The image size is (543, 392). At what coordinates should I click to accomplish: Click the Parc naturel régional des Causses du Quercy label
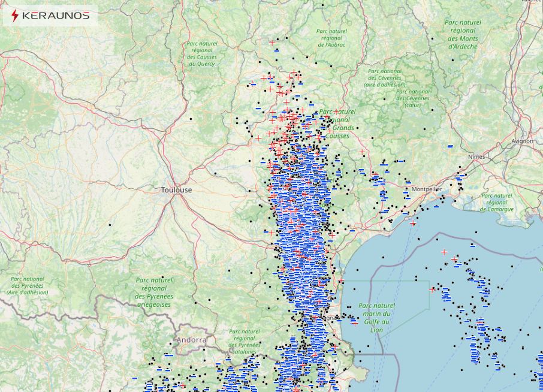(202, 55)
